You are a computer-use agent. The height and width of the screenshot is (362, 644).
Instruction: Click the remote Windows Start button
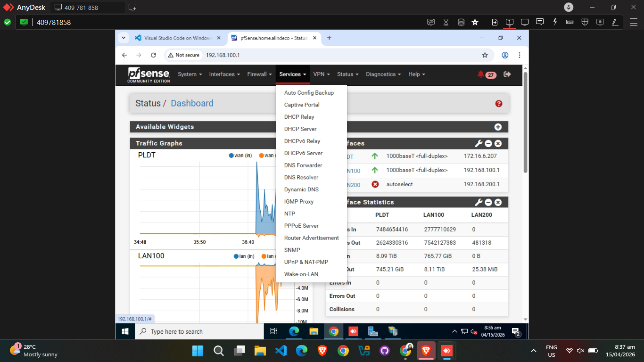125,331
